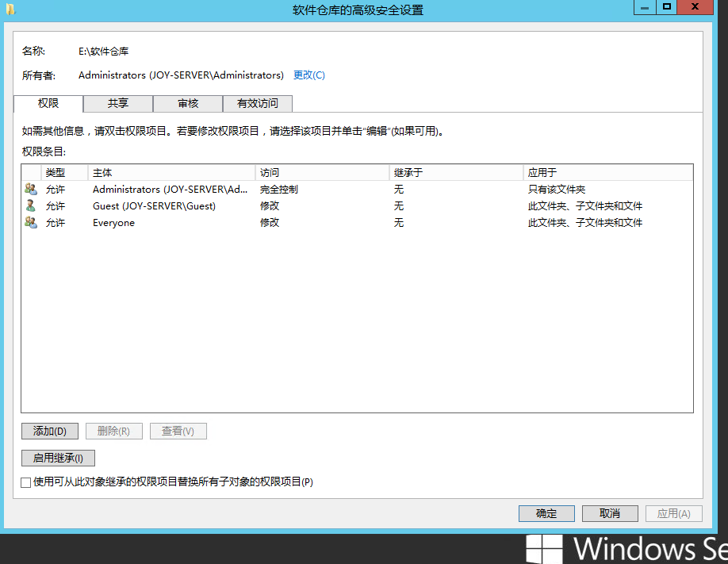
Task: Switch to the 共享 tab
Action: (117, 104)
